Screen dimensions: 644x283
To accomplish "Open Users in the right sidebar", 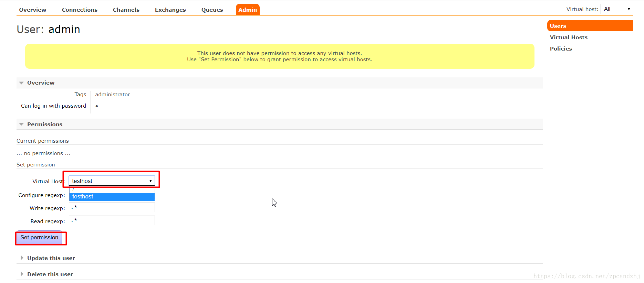I will 590,26.
